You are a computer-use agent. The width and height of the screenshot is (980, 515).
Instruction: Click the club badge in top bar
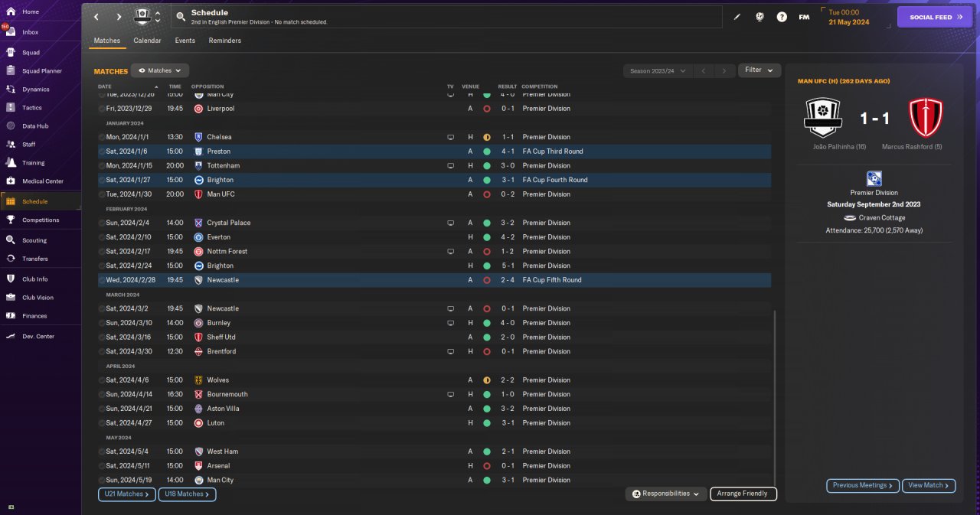tap(142, 16)
